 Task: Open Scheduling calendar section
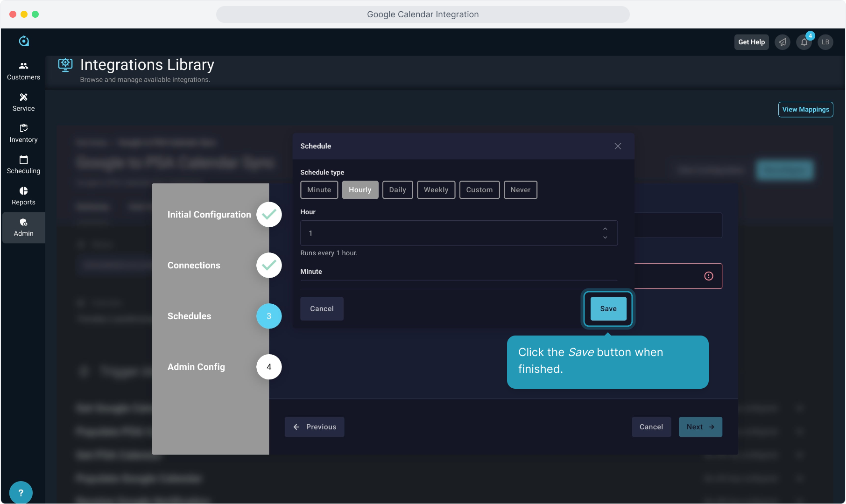pos(23,165)
